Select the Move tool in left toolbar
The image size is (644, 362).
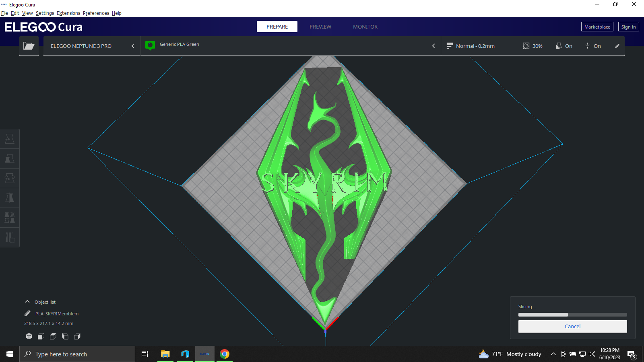coord(10,139)
